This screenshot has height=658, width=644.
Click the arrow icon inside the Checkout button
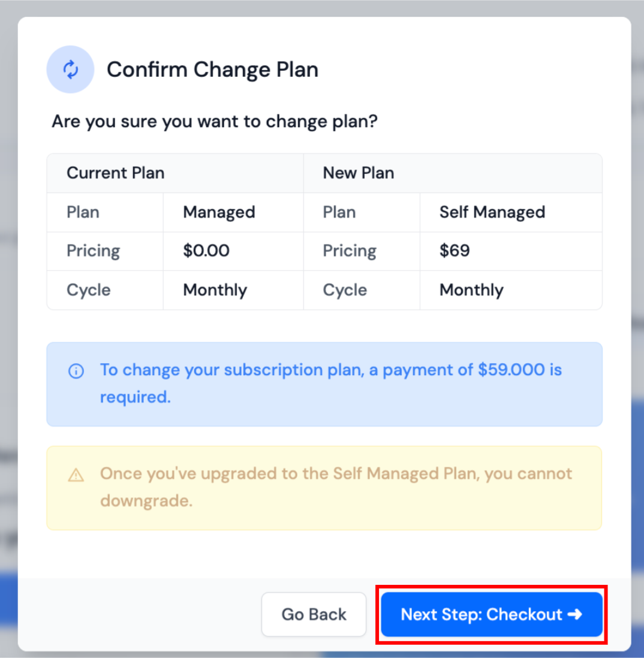coord(575,614)
